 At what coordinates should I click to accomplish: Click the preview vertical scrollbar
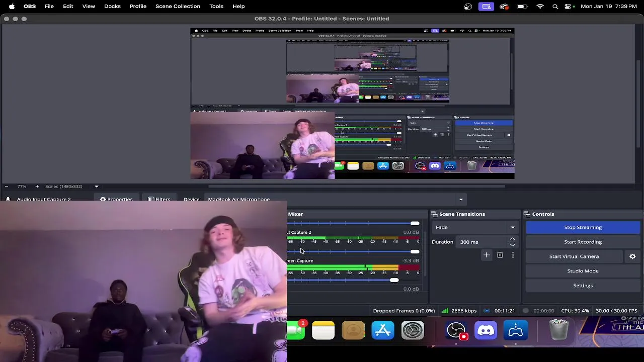[x=639, y=103]
